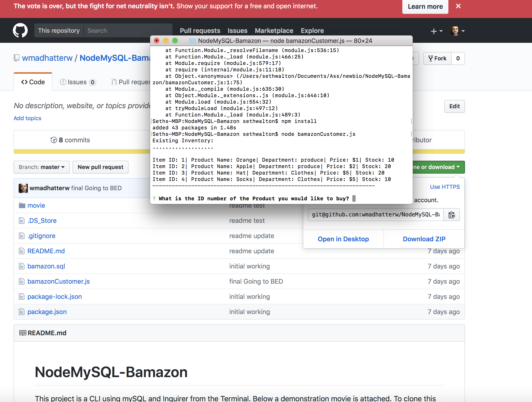
Task: Click Learn more button on banner
Action: [x=426, y=6]
